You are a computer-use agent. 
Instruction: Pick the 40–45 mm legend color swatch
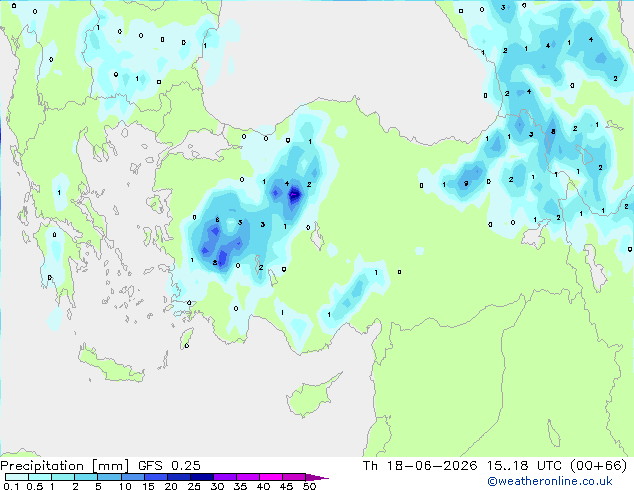(x=271, y=477)
